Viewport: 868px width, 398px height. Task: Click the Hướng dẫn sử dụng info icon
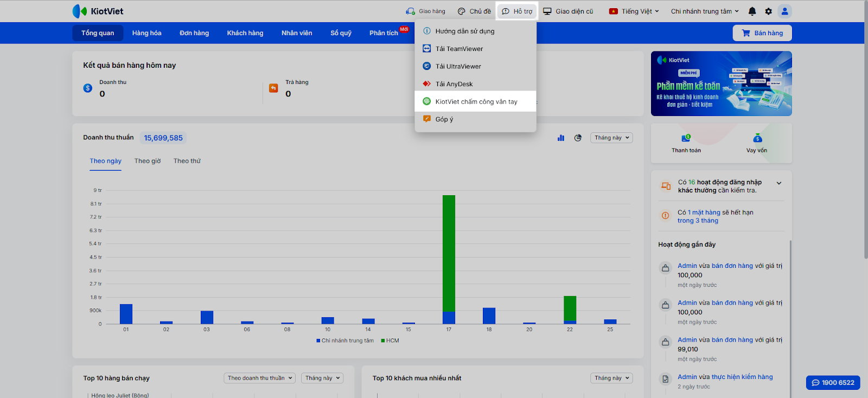click(x=427, y=31)
